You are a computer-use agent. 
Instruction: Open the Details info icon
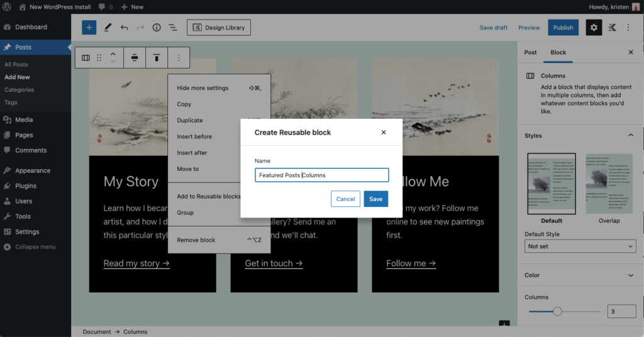(x=157, y=28)
